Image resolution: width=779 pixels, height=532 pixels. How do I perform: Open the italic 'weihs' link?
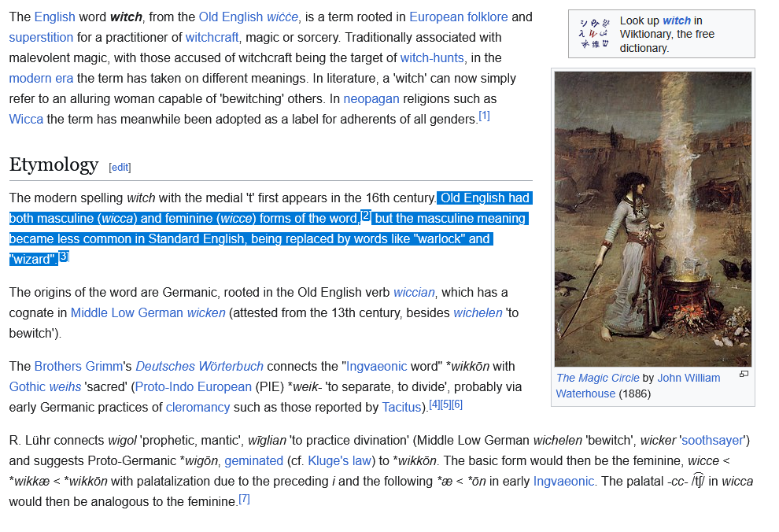pos(65,386)
